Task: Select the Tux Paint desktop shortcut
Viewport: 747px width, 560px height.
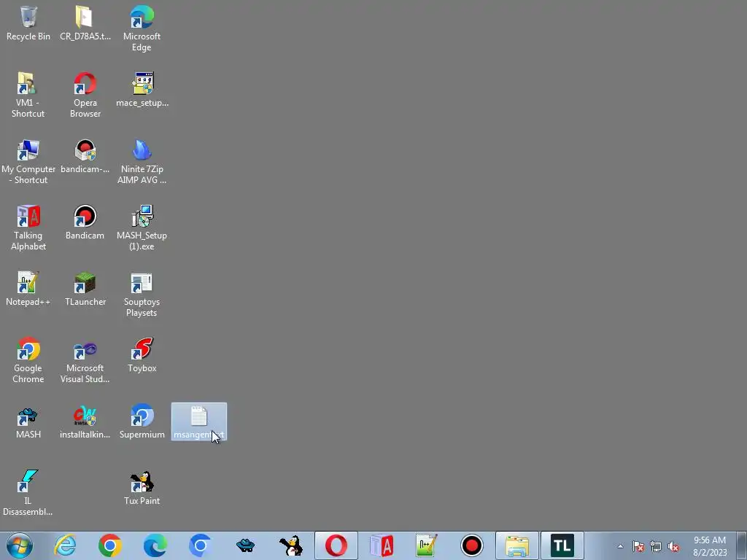Action: 142,488
